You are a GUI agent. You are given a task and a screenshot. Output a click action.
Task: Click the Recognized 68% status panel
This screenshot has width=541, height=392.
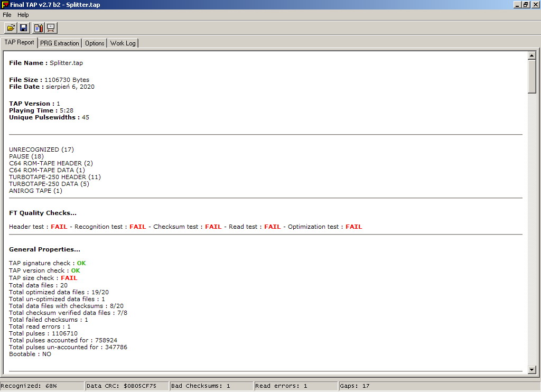click(x=42, y=386)
